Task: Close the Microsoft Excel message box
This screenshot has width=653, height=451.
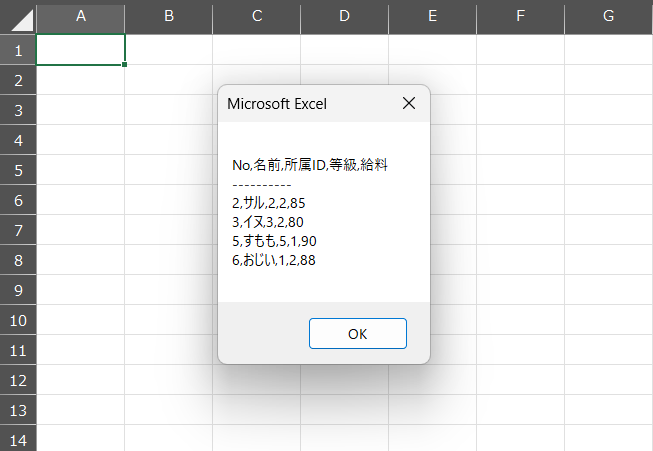Action: (409, 103)
